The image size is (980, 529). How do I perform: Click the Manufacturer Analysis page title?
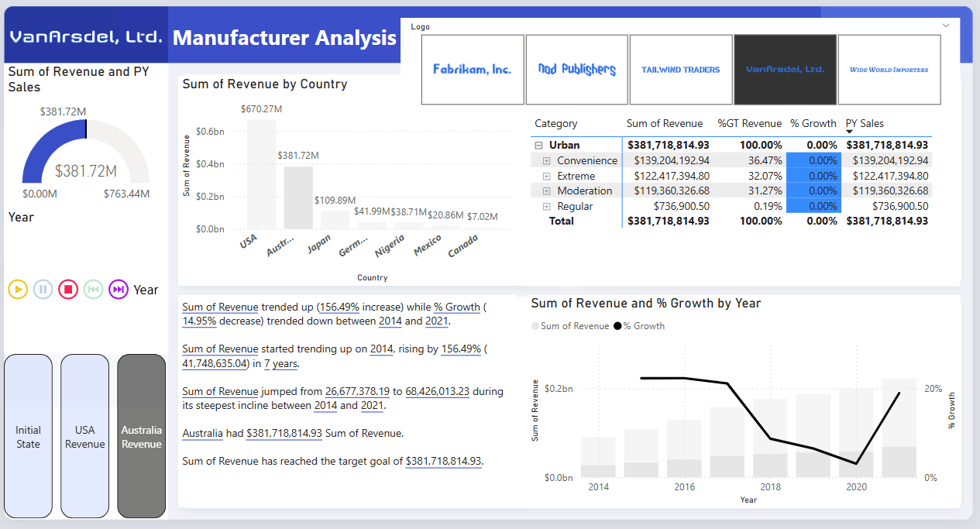285,37
